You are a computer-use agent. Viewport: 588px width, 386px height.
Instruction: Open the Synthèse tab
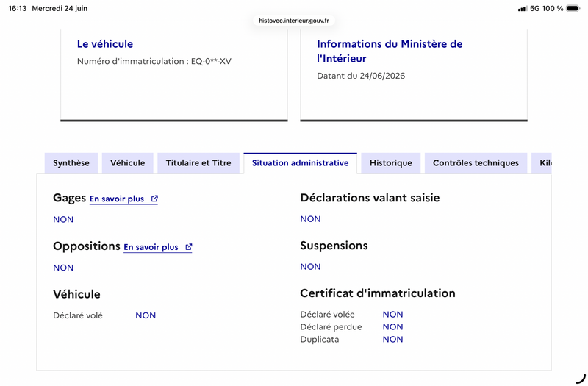pos(71,162)
